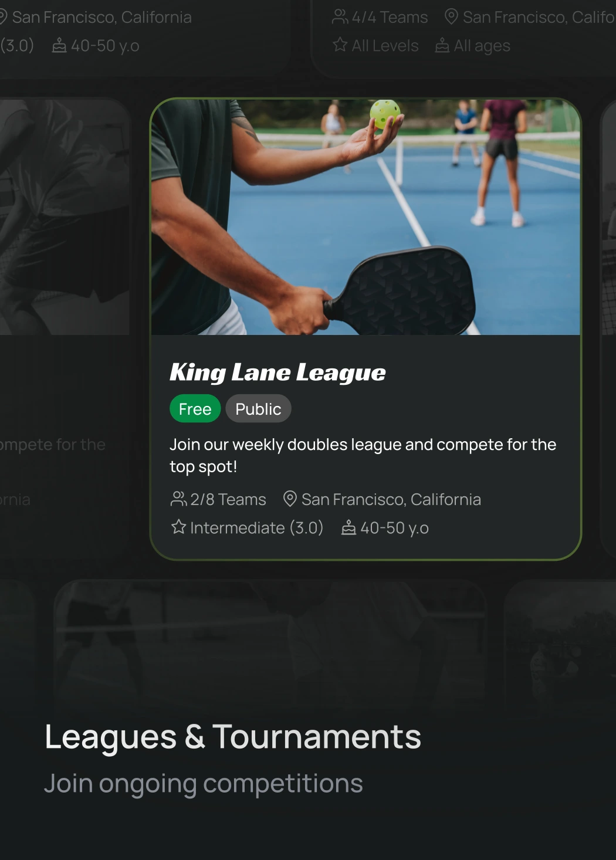Click the teams people icon beside 2/8 Teams

point(178,499)
